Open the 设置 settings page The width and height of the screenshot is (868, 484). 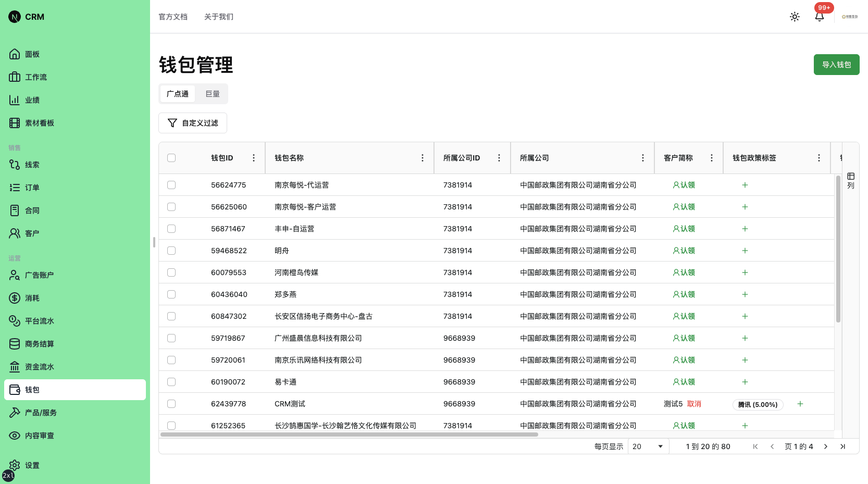pos(31,465)
